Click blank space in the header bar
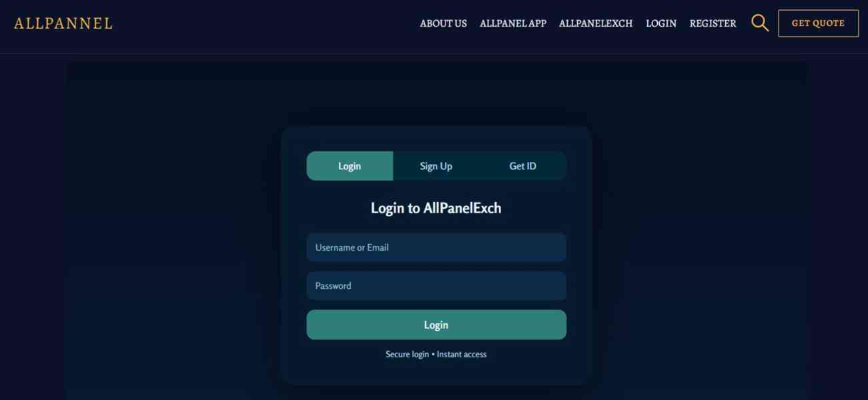 267,23
